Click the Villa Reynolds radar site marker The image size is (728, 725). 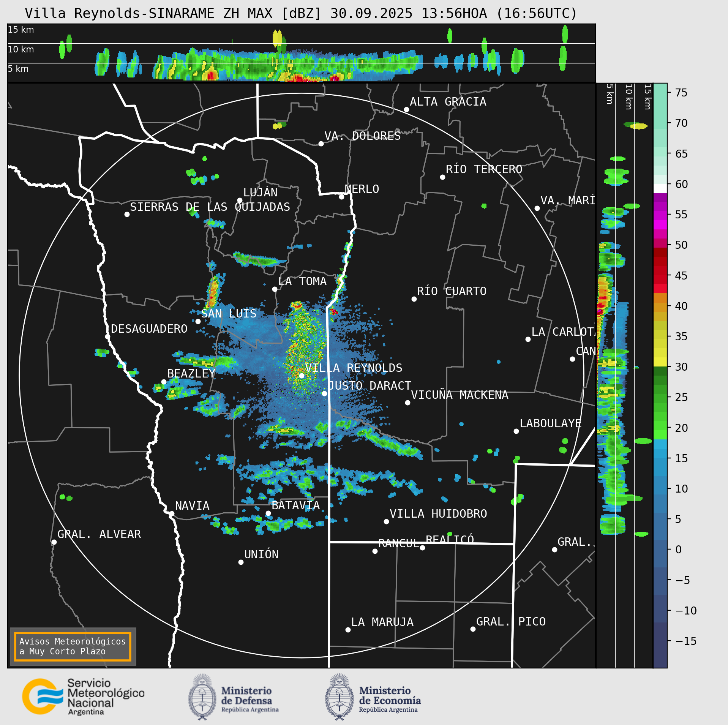tap(302, 376)
